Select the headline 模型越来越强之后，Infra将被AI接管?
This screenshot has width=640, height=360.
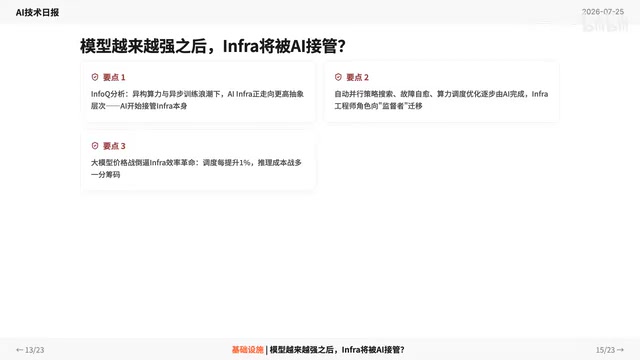point(213,46)
